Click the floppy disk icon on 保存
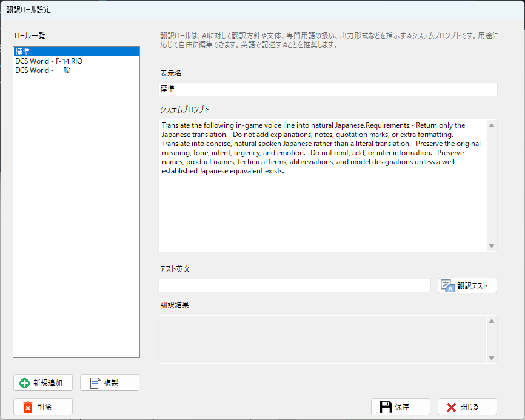Image resolution: width=525 pixels, height=420 pixels. pos(386,407)
